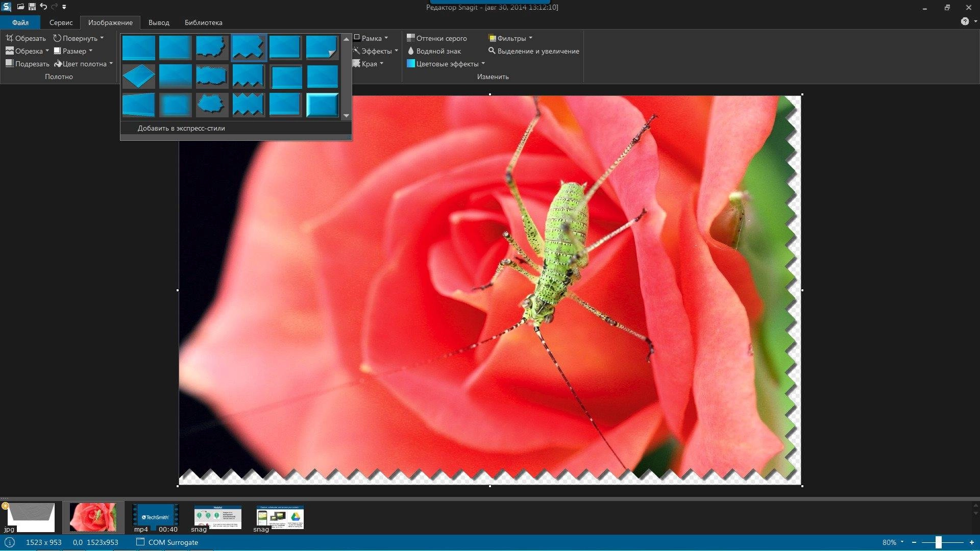The width and height of the screenshot is (980, 551).
Task: Apply Оттенки серого grayscale
Action: [437, 38]
